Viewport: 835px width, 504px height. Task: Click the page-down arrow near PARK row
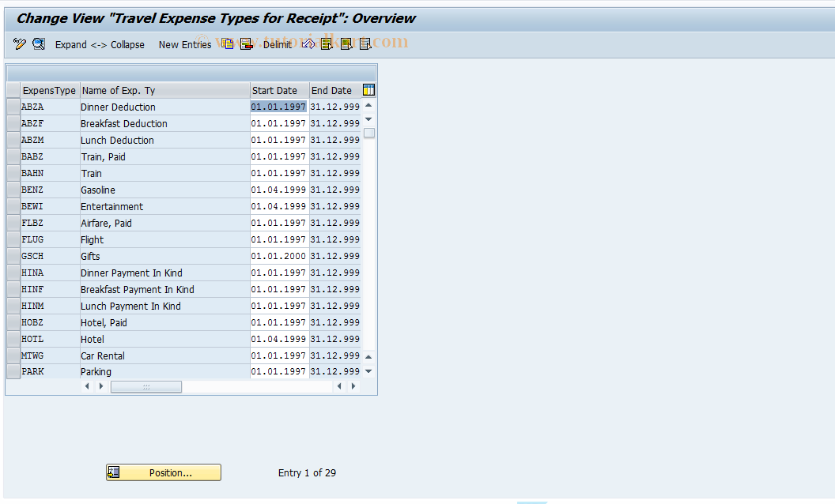click(x=368, y=371)
